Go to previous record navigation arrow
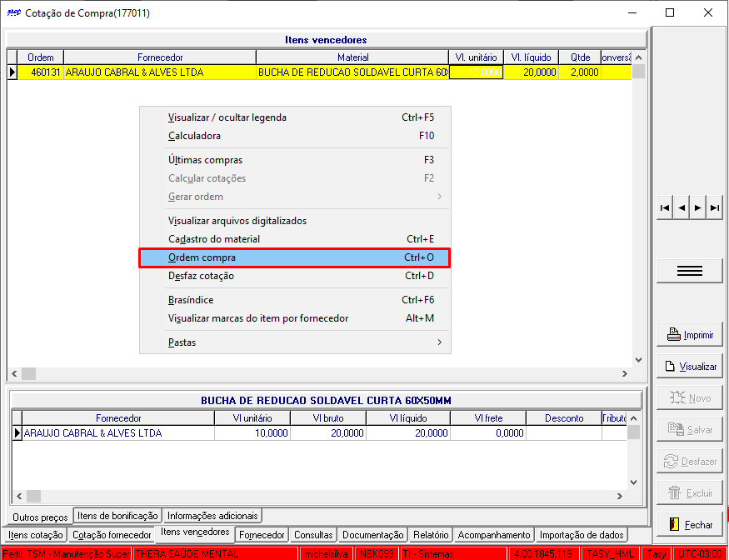729x560 pixels. 682,207
